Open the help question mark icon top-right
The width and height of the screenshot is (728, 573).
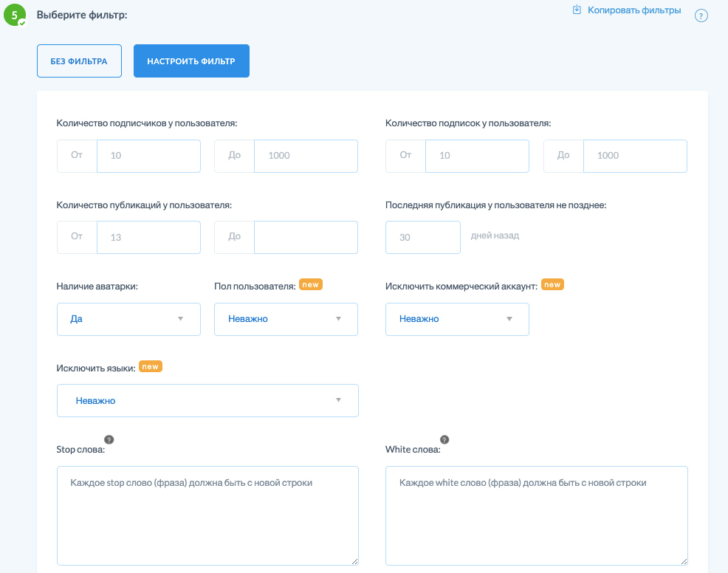pyautogui.click(x=701, y=16)
